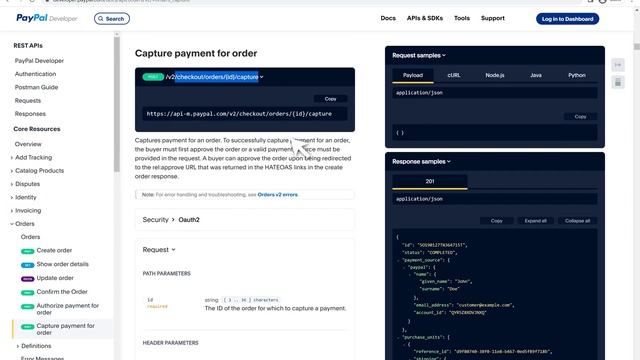Screen dimensions: 640x360
Task: Click the endpoint URL text field
Action: (x=244, y=114)
